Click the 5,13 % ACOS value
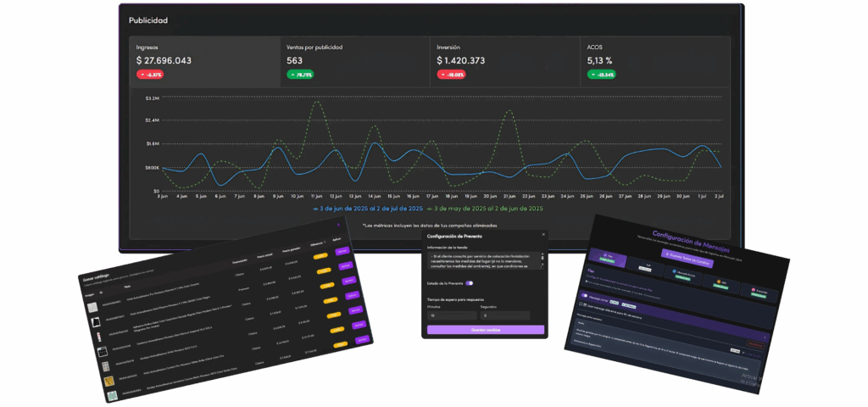 coord(601,60)
